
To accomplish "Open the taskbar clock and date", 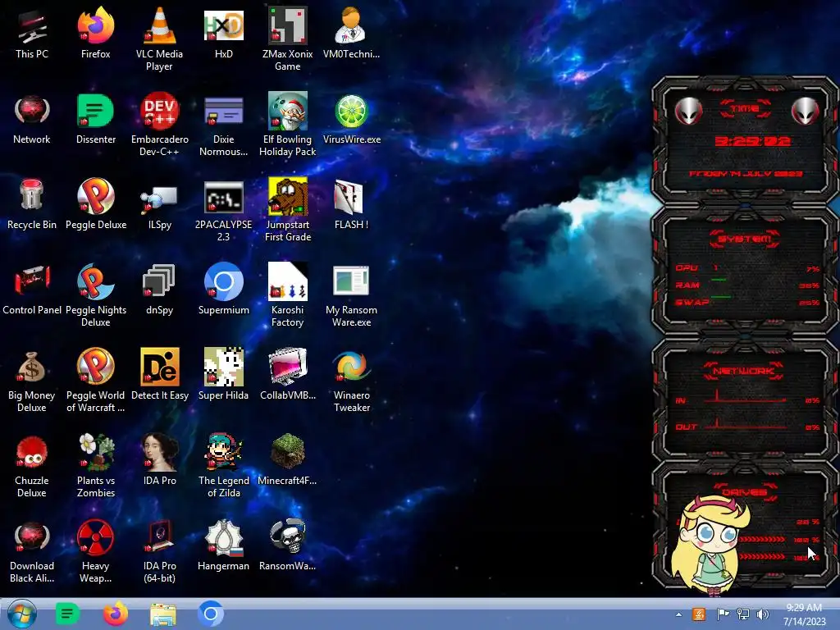I will click(x=804, y=614).
